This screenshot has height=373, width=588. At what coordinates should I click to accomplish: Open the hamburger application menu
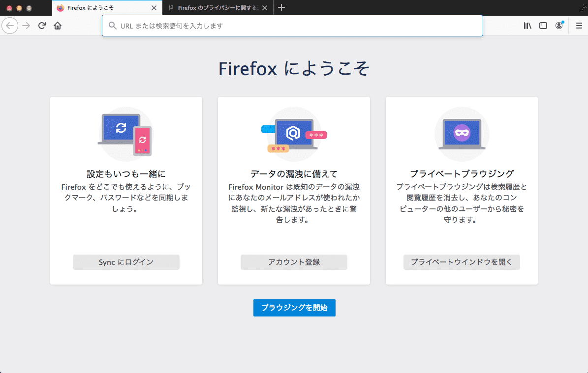579,26
